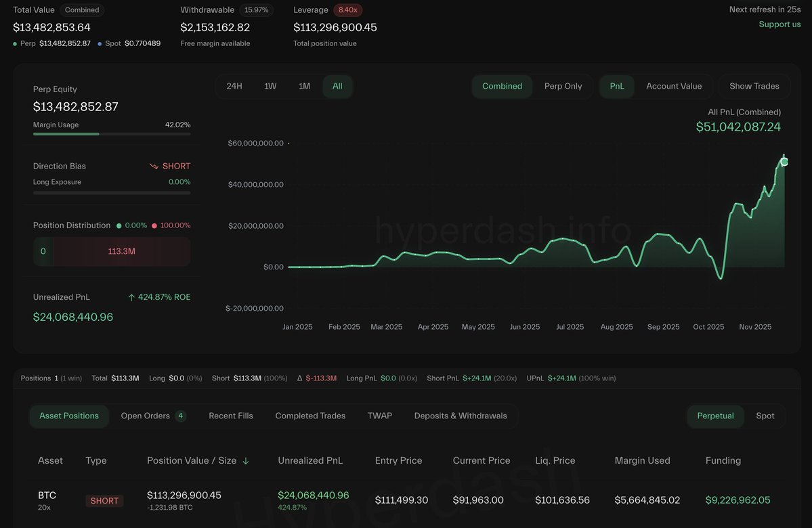
Task: Click the sort arrow beside Position Value / Size
Action: [246, 461]
